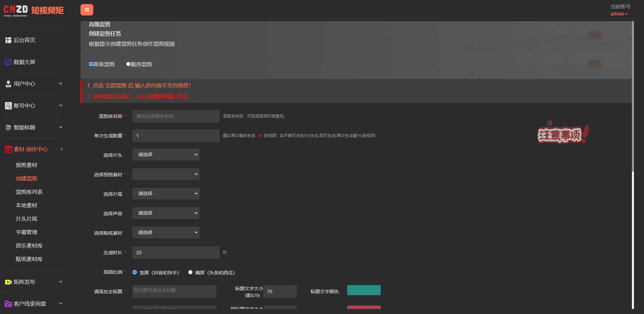
Task: Click the 混剪库名称 input field
Action: click(x=176, y=116)
